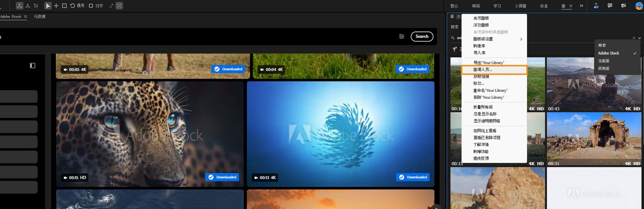Viewport: 644px width, 209px height.
Task: Activate the Selection arrow tool
Action: pos(48,6)
